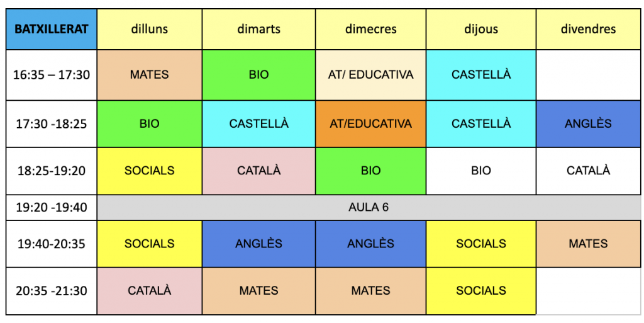Screen dimensions: 644x323
Task: Click the white CATALÀ cell under divendres
Action: point(588,171)
